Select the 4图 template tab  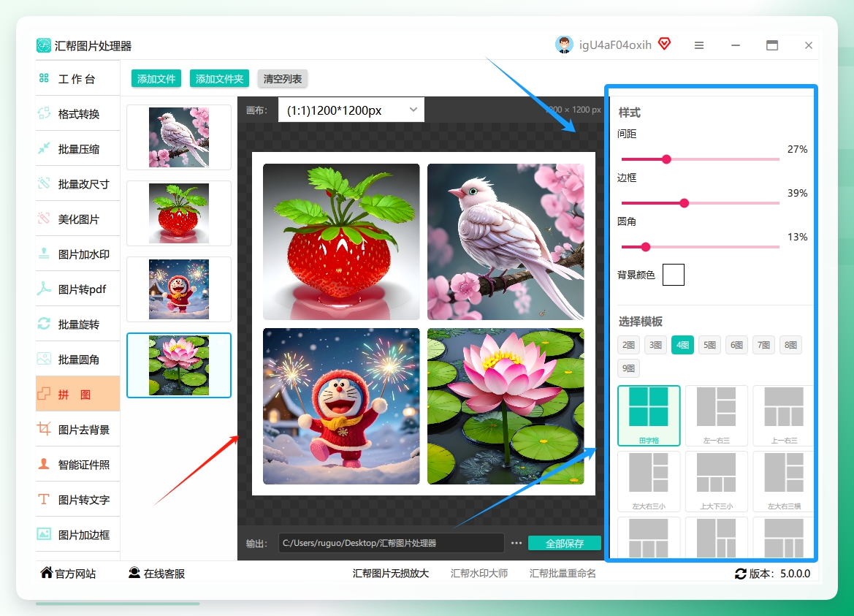(x=682, y=345)
